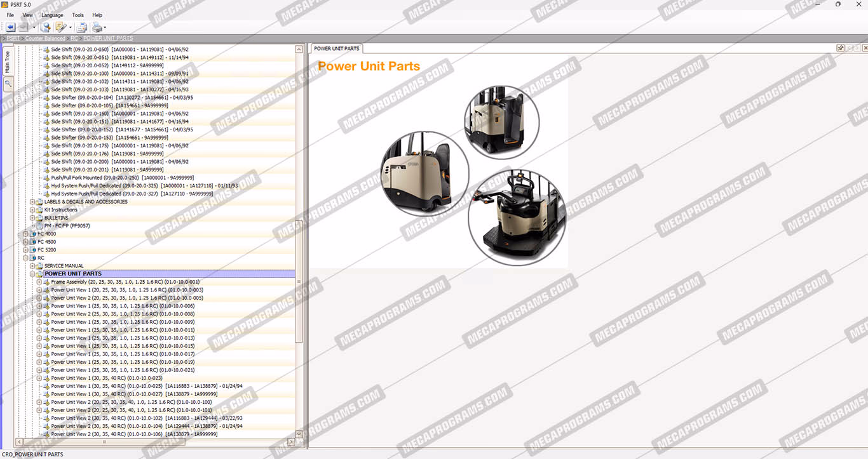Click the Print toolbar icon

[97, 27]
